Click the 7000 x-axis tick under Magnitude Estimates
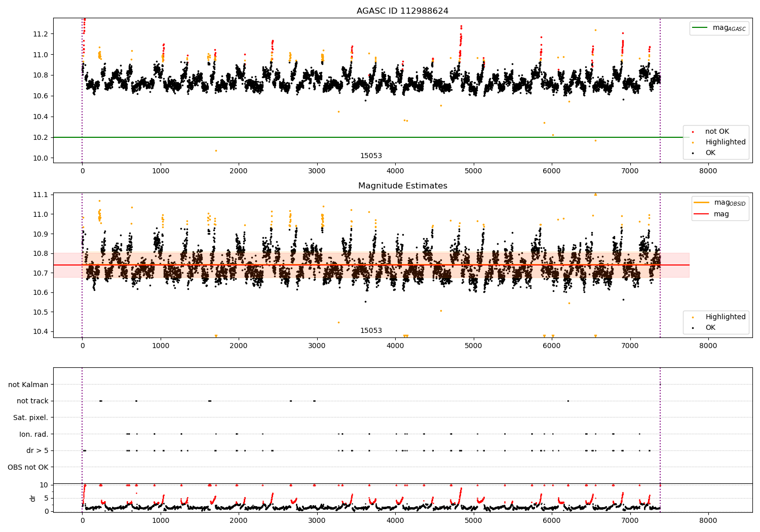The image size is (760, 532). pyautogui.click(x=630, y=346)
